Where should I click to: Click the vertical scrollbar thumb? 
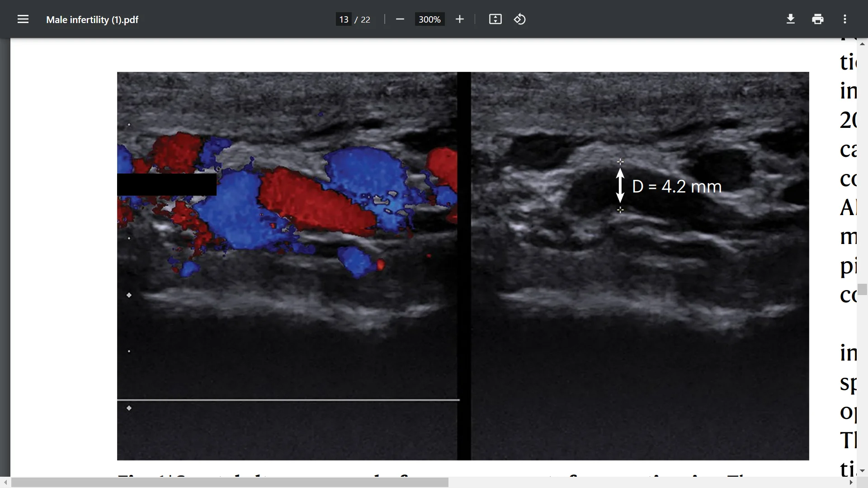click(x=863, y=289)
